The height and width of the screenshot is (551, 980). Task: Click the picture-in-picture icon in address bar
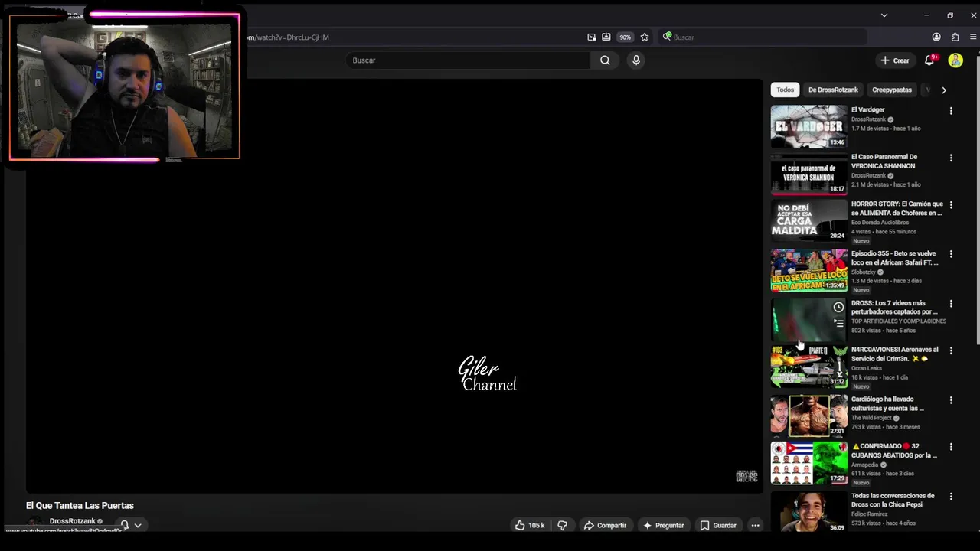click(592, 37)
